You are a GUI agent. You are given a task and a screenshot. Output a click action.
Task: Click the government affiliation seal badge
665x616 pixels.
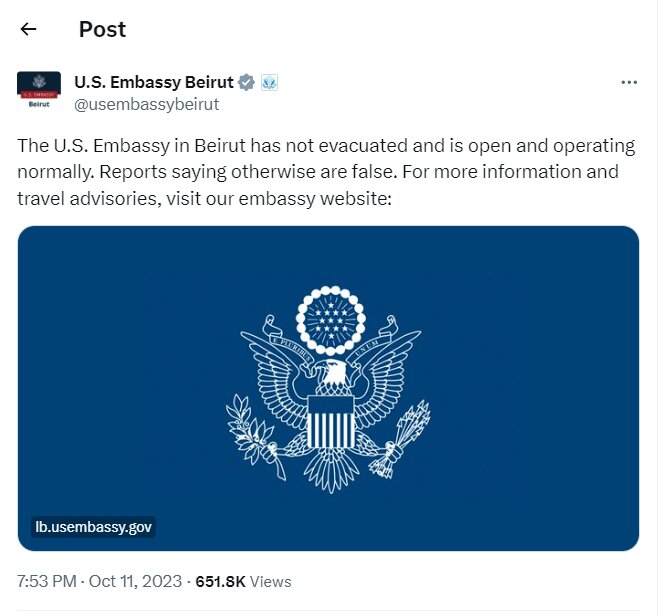269,82
